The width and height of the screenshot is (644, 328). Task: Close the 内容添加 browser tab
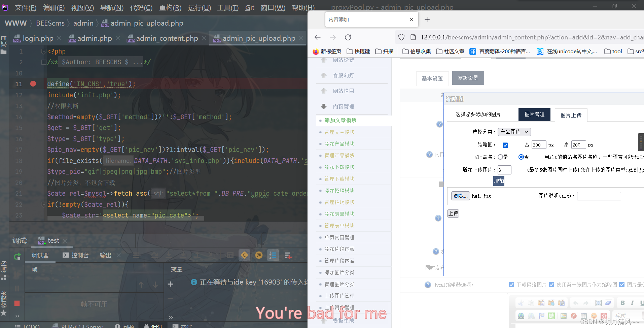[411, 20]
